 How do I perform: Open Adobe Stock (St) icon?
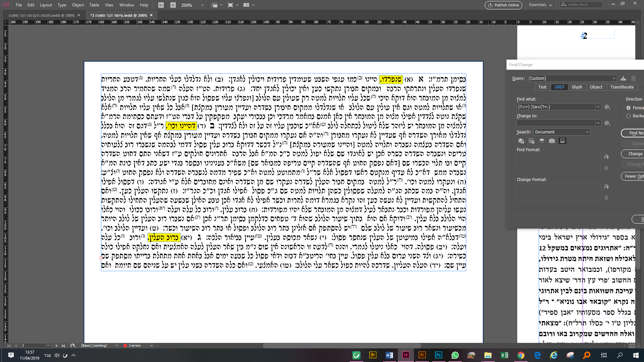click(x=173, y=5)
